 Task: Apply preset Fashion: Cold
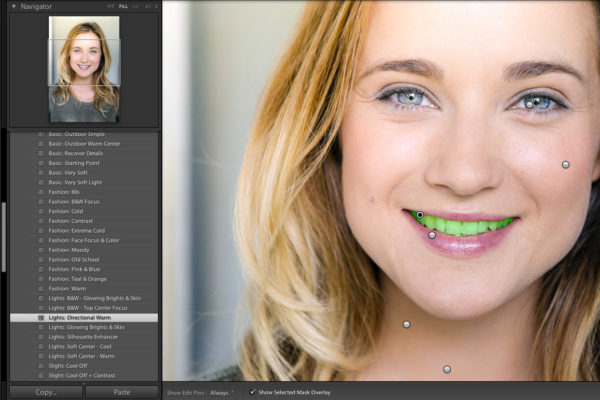[84, 211]
